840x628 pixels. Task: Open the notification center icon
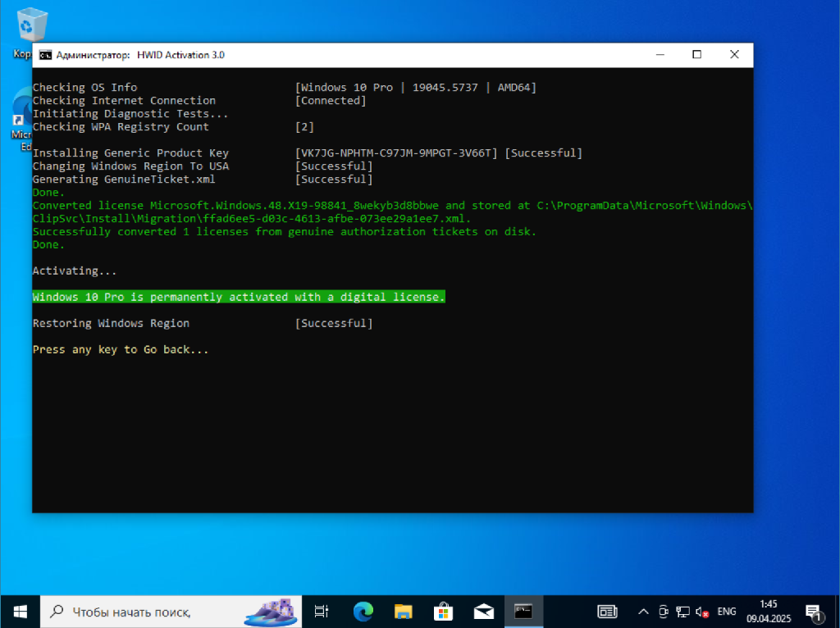click(814, 612)
